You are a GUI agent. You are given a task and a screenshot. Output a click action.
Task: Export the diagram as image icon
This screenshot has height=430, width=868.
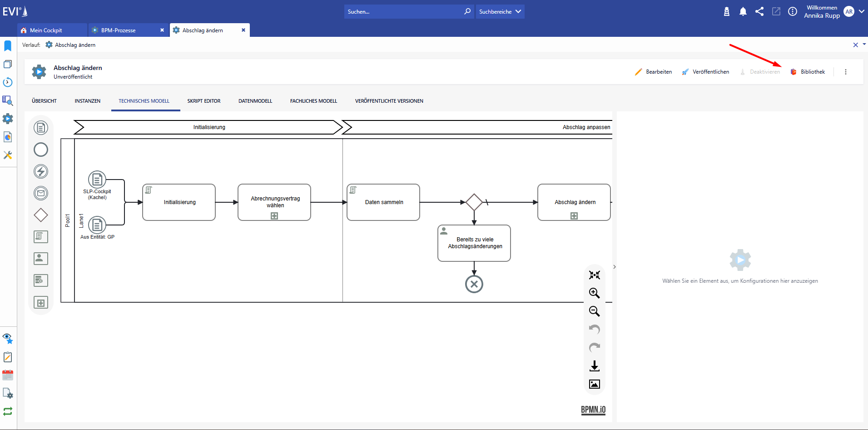pyautogui.click(x=594, y=384)
